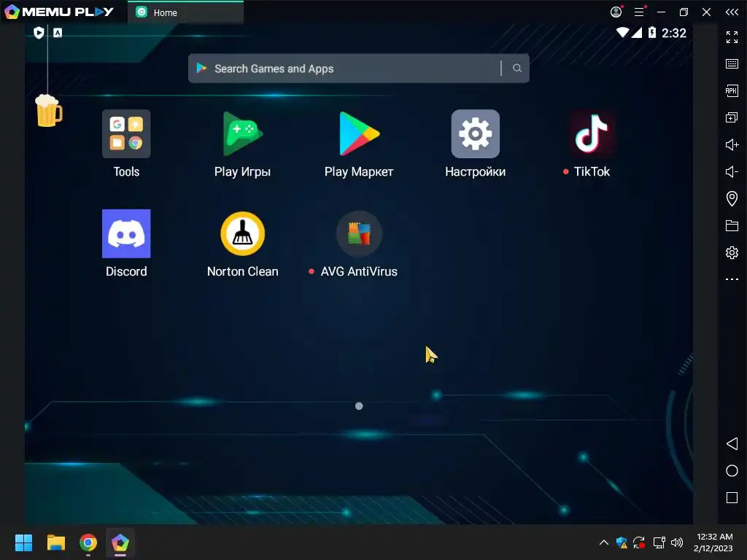The image size is (747, 560).
Task: Click the Android battery status icon
Action: point(652,32)
